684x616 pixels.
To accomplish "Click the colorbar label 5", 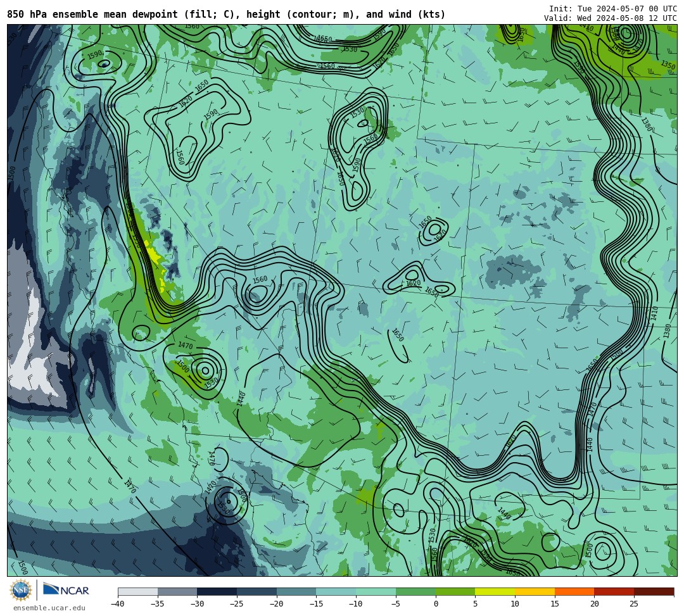I will [475, 604].
